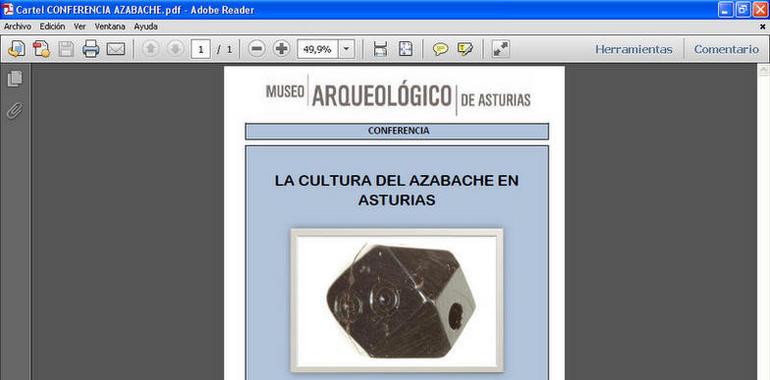Show attachments paperclip panel
Image resolution: width=770 pixels, height=380 pixels.
(x=15, y=111)
